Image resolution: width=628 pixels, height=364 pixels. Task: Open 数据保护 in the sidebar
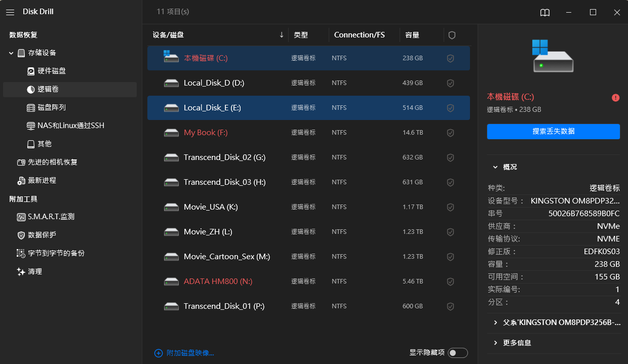(42, 235)
